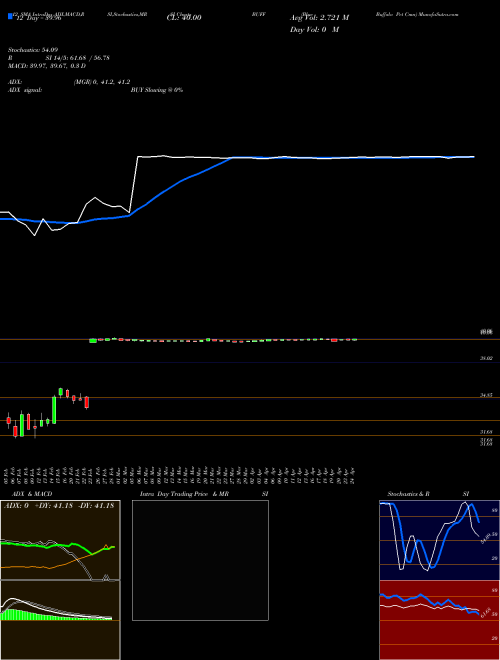Click the 'SI 14/3: 61.68 / 56.78' value
This screenshot has width=500, height=660.
tap(76, 58)
